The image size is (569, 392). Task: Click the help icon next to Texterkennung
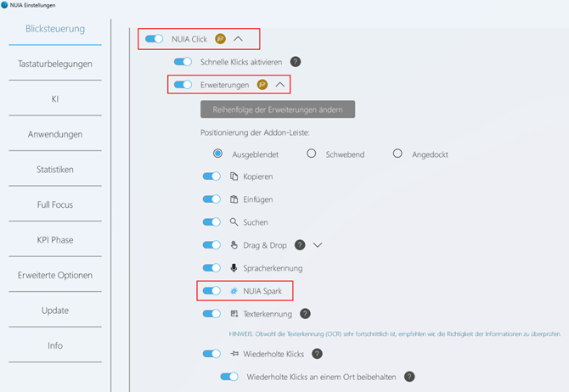click(305, 314)
